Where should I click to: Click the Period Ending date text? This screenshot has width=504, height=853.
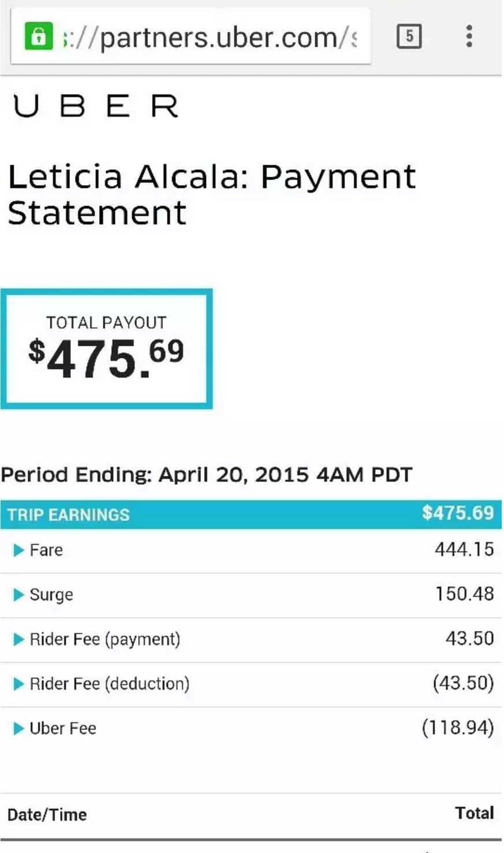(206, 475)
